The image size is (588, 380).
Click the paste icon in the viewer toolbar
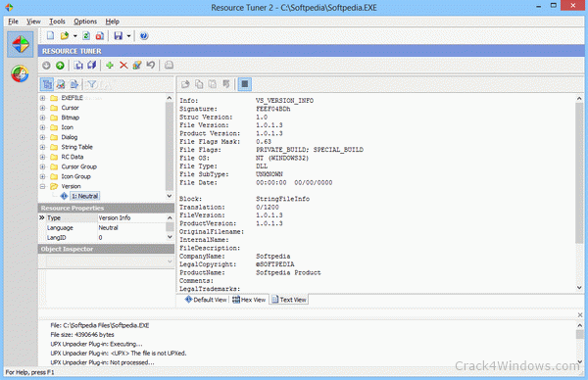point(213,84)
